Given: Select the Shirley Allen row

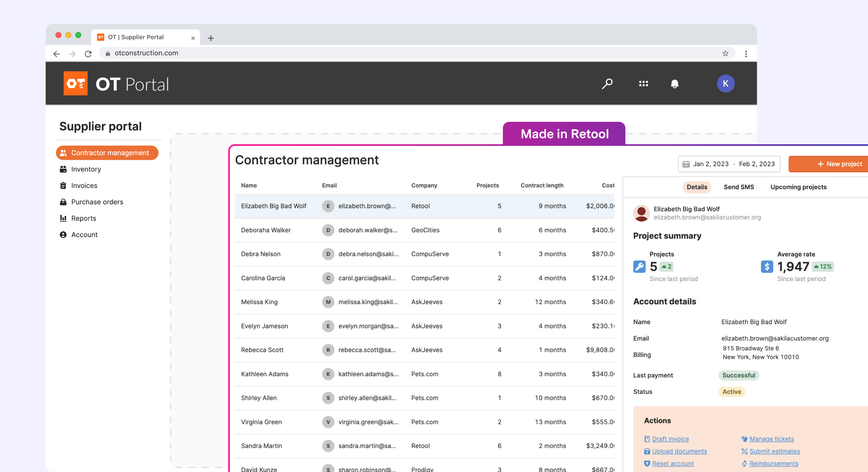Looking at the screenshot, I should (x=424, y=398).
